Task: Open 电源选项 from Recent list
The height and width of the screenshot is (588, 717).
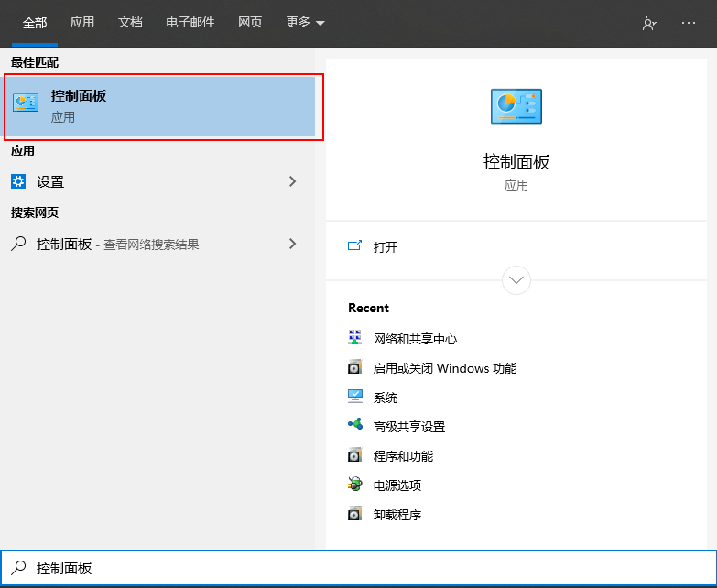Action: point(397,485)
